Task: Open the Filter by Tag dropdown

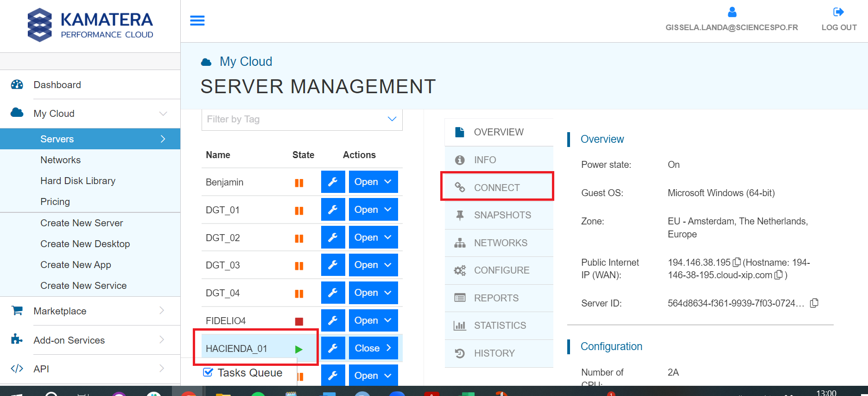Action: click(302, 119)
